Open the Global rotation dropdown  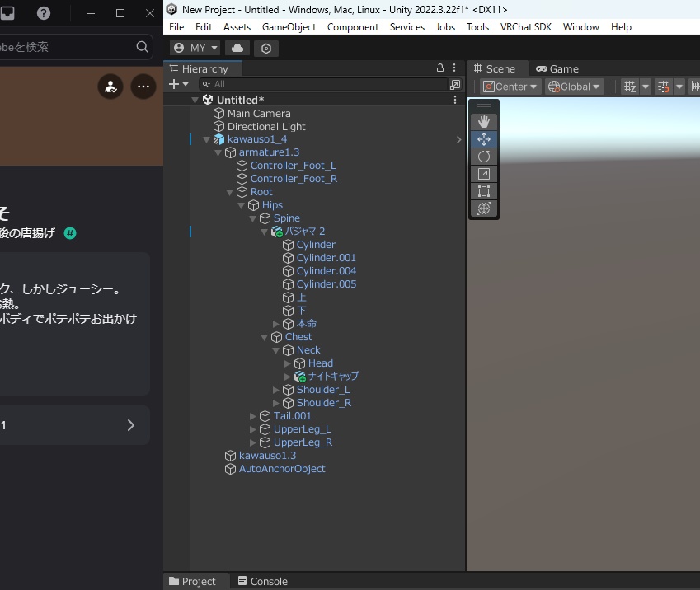tap(574, 87)
